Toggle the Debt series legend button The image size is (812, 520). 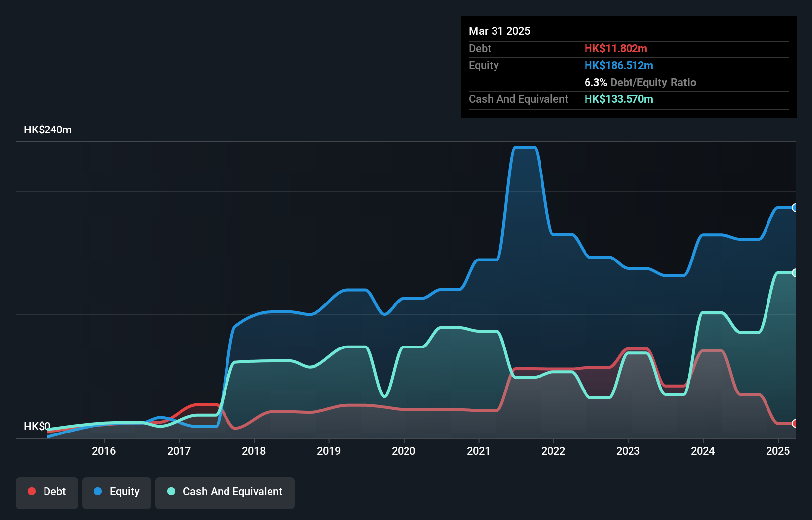click(x=46, y=493)
